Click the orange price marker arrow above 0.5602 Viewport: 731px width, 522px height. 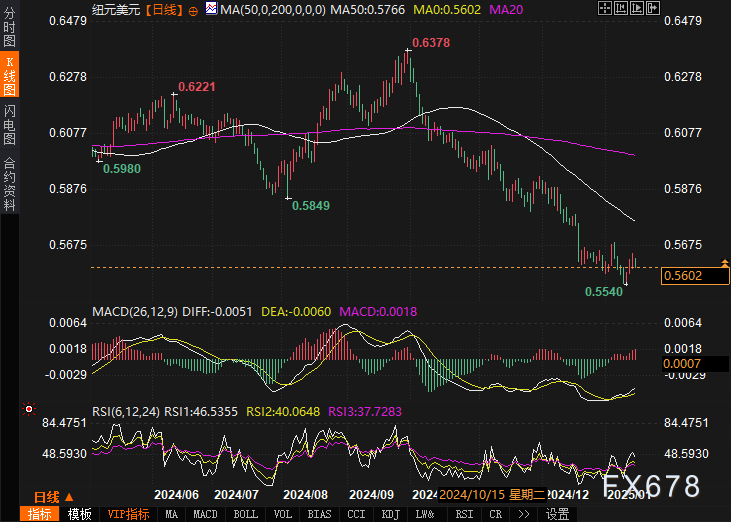[x=724, y=263]
